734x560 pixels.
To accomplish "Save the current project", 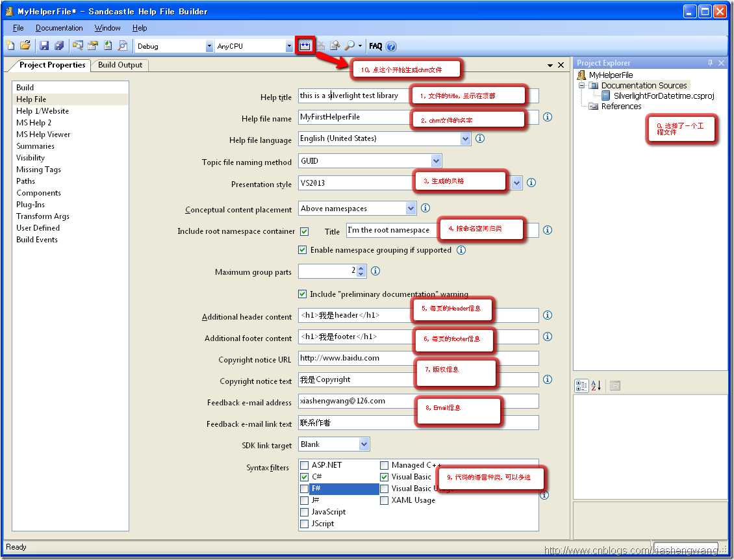I will tap(44, 45).
